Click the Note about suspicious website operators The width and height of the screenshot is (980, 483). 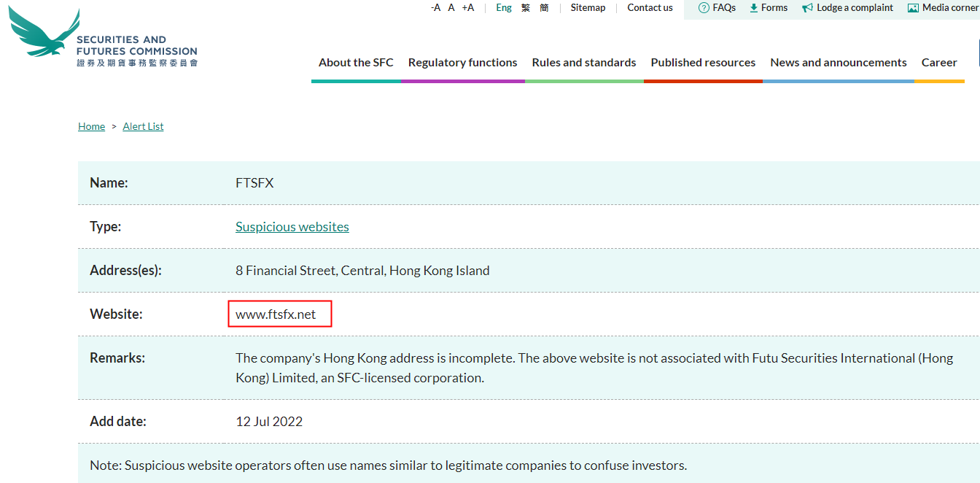click(388, 465)
